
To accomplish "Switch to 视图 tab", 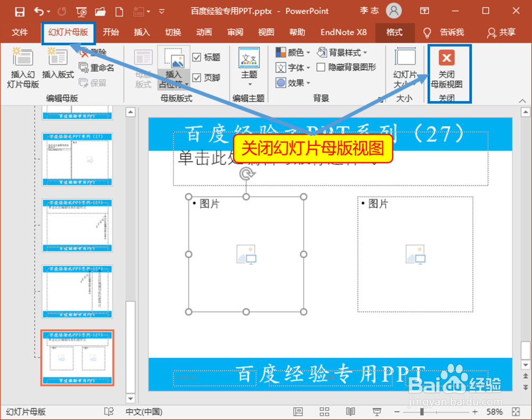I will click(266, 32).
